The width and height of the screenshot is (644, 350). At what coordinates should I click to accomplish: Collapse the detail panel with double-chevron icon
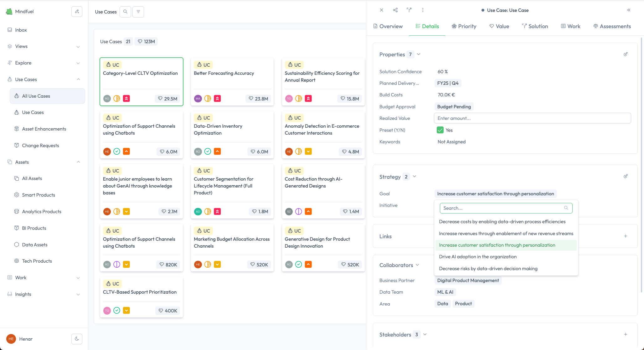(x=629, y=10)
